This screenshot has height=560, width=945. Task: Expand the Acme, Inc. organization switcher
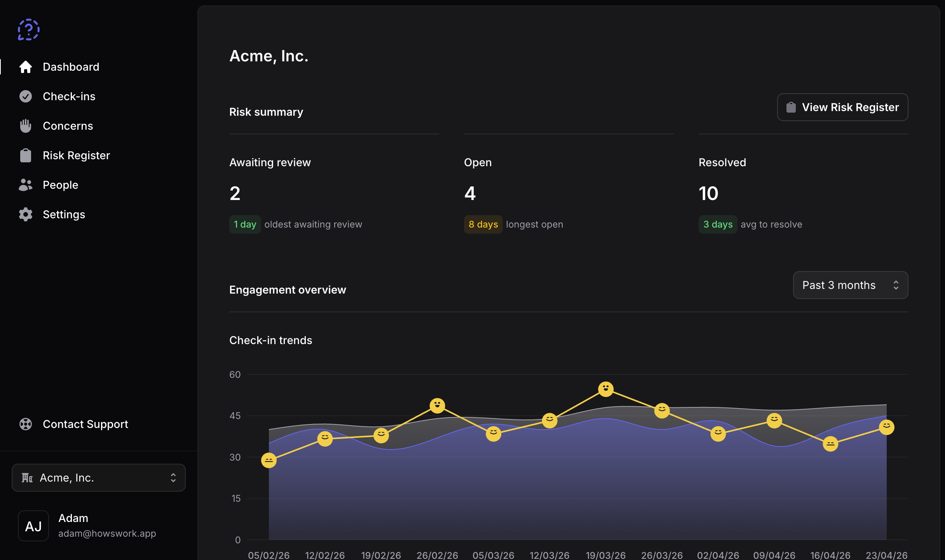point(98,478)
